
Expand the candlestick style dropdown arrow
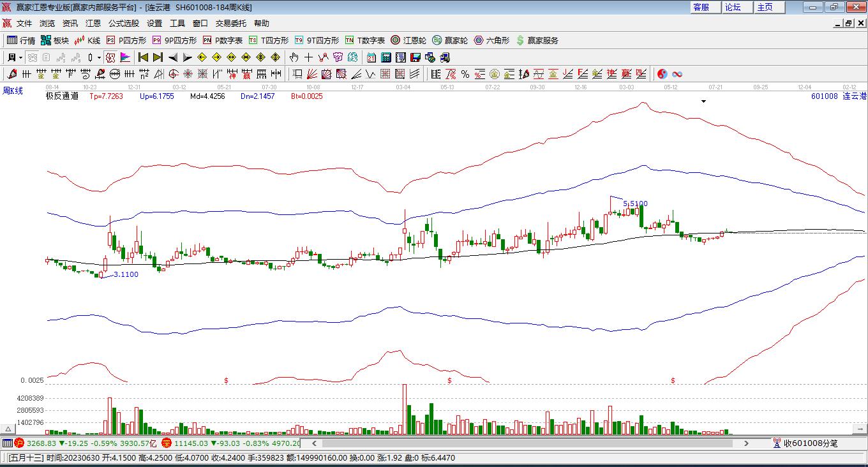[x=99, y=57]
